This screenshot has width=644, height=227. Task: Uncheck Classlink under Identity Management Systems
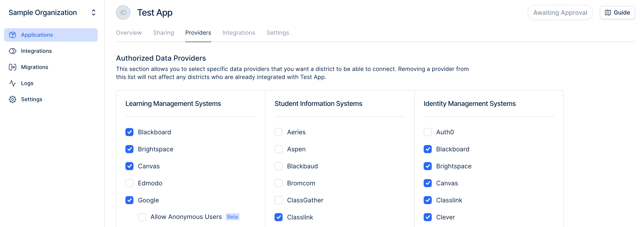pos(427,200)
